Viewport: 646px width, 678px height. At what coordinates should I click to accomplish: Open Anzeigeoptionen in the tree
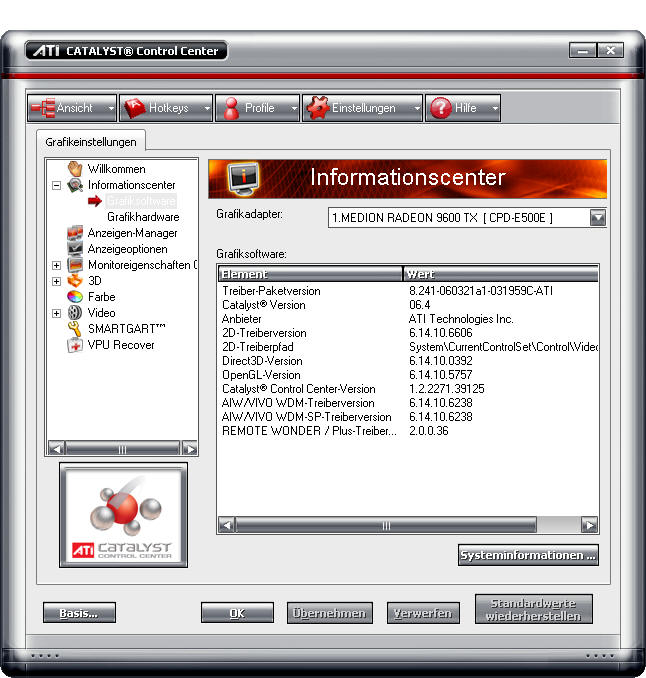(128, 249)
